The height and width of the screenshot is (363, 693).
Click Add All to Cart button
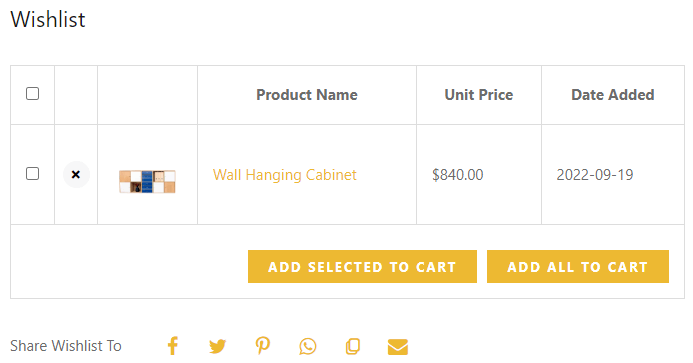578,267
